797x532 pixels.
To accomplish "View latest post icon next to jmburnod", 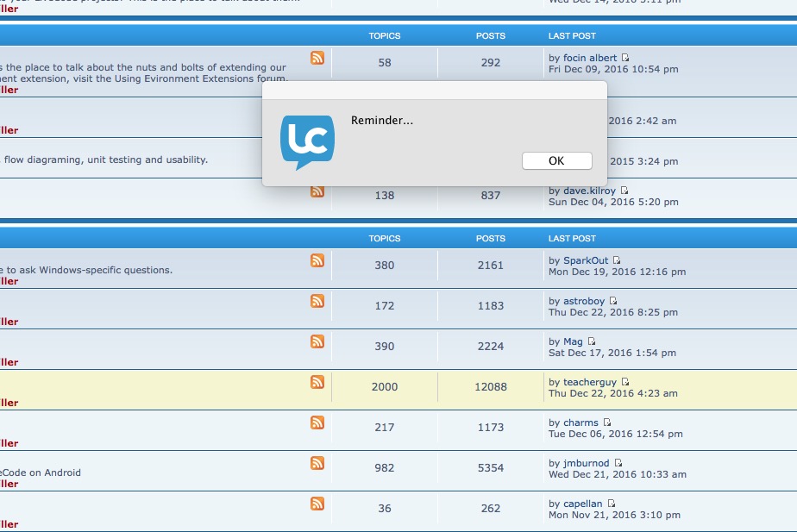I will [618, 463].
